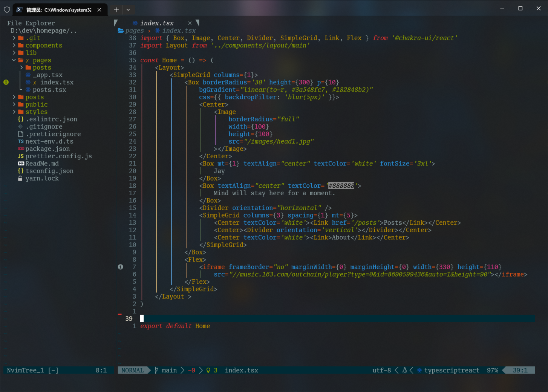Expand the nested pages/posts folder chevron
The height and width of the screenshot is (392, 548).
pyautogui.click(x=21, y=67)
